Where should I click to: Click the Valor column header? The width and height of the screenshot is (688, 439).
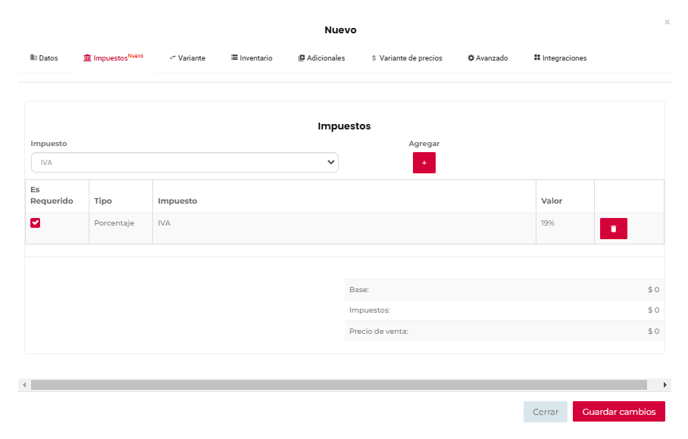(552, 201)
